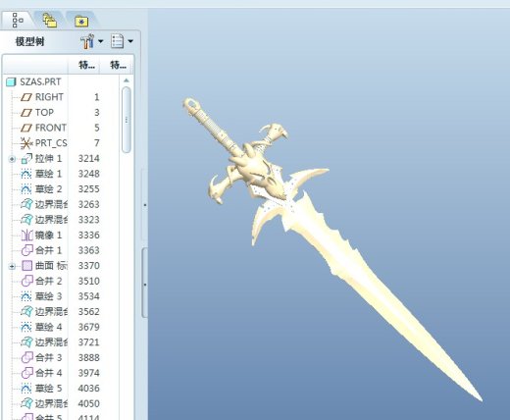Click the scroll up arrow of model tree
Image resolution: width=510 pixels, height=420 pixels.
tap(127, 80)
